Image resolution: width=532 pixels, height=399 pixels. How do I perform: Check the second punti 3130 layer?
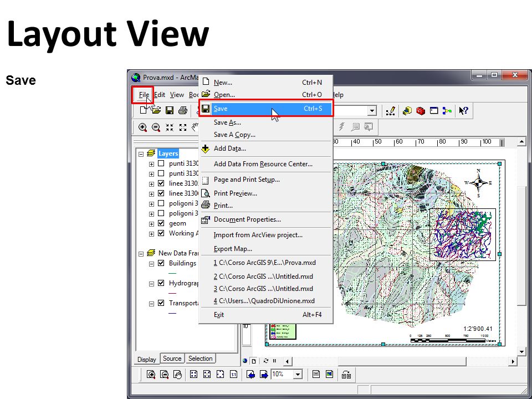(161, 173)
